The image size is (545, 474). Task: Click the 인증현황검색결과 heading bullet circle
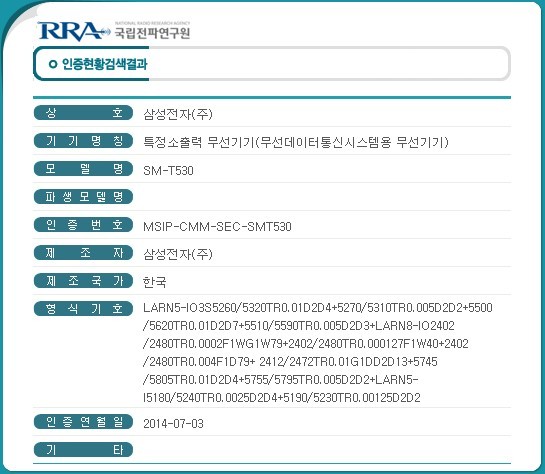53,64
